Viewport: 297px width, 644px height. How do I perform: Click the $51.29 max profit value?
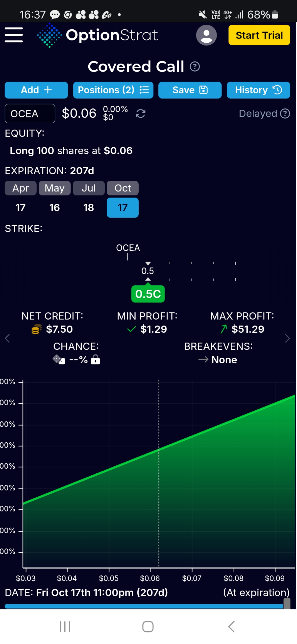(x=248, y=329)
